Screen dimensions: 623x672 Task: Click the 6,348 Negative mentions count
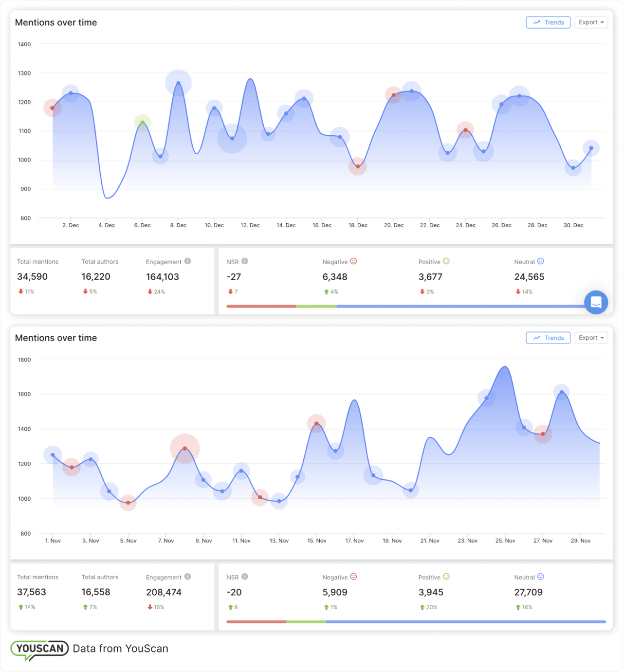point(335,277)
